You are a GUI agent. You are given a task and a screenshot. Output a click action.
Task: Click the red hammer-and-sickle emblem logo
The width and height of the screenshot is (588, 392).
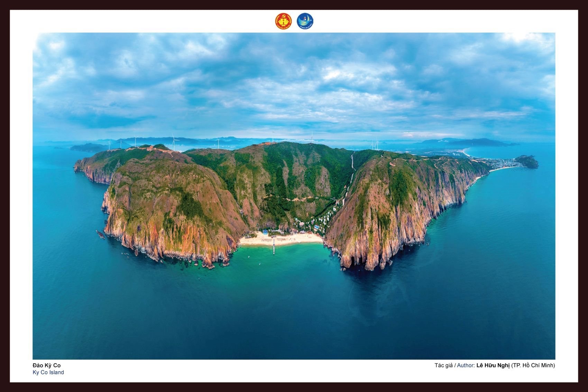[x=283, y=21]
